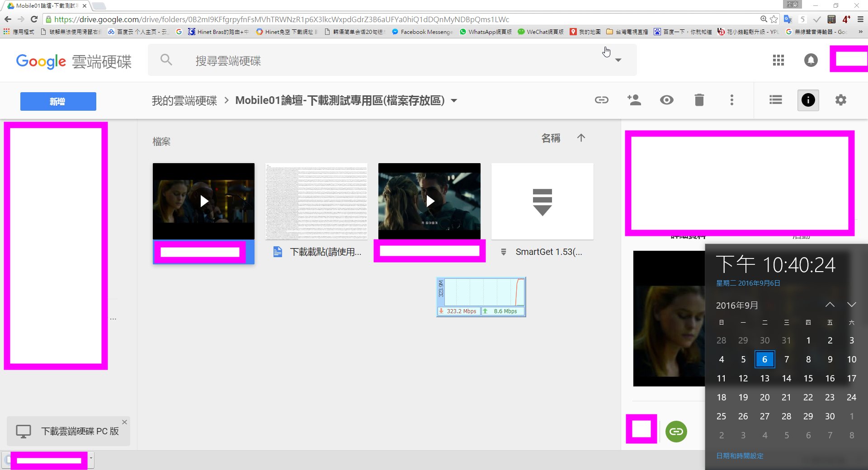The image size is (868, 470).
Task: Switch to list view layout
Action: (x=776, y=100)
